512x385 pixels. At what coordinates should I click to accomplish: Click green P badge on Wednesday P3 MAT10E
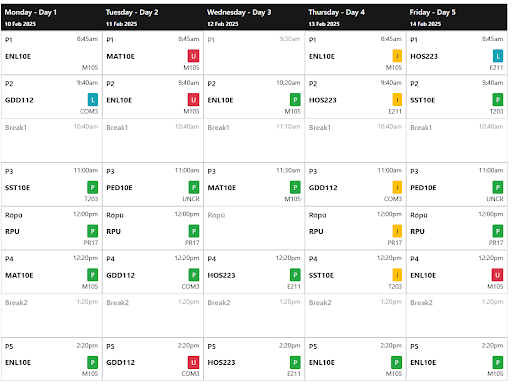295,187
